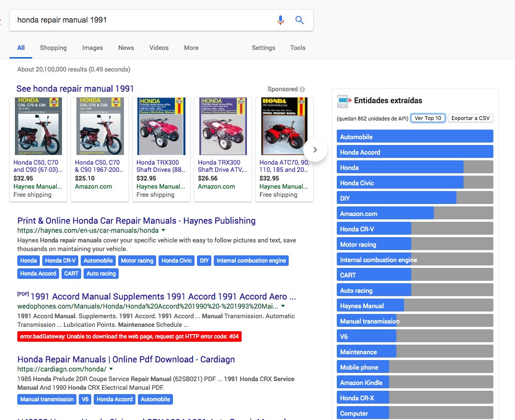Click About 20,100,000 results text
The height and width of the screenshot is (420, 515).
[74, 70]
